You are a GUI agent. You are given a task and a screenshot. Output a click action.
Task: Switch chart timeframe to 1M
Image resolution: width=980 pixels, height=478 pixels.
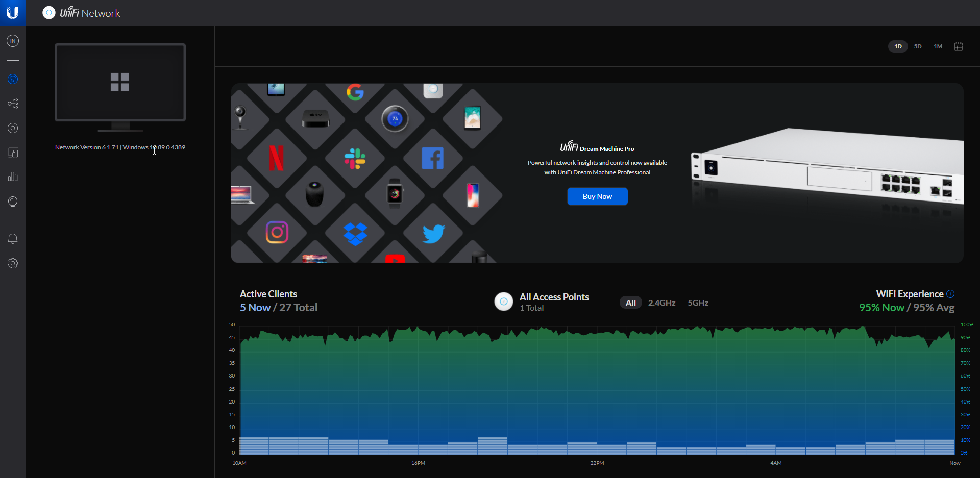pos(938,46)
